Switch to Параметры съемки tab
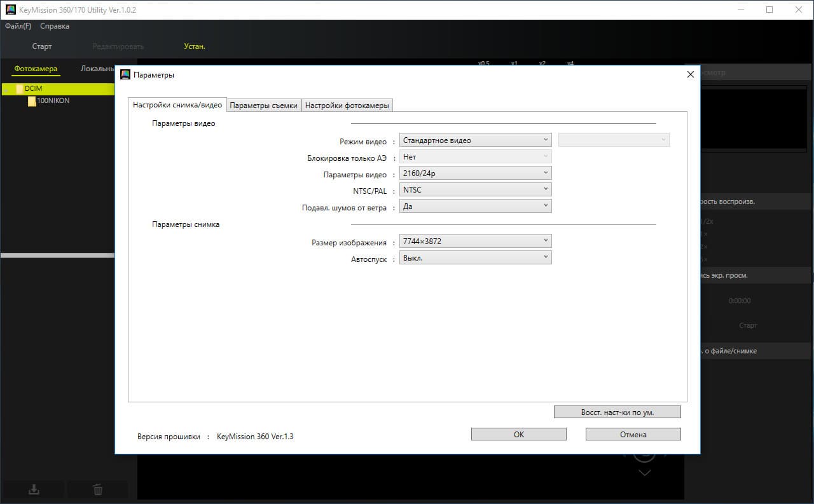This screenshot has height=504, width=814. 264,106
